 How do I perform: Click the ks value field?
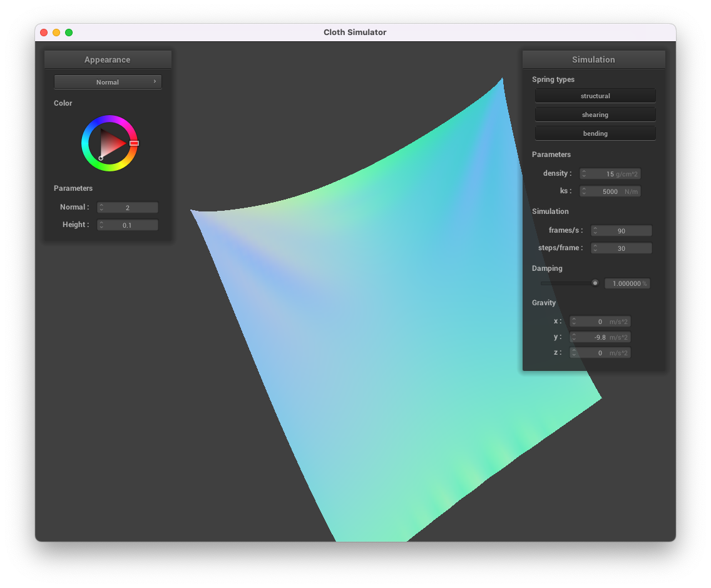point(610,191)
